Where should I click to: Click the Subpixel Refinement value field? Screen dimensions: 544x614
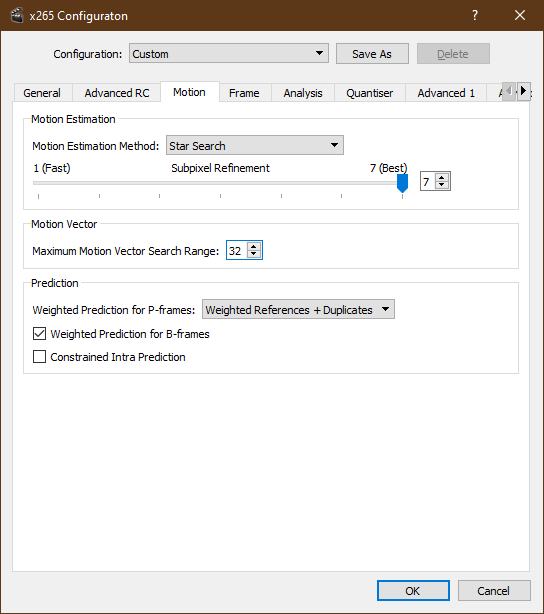click(428, 182)
